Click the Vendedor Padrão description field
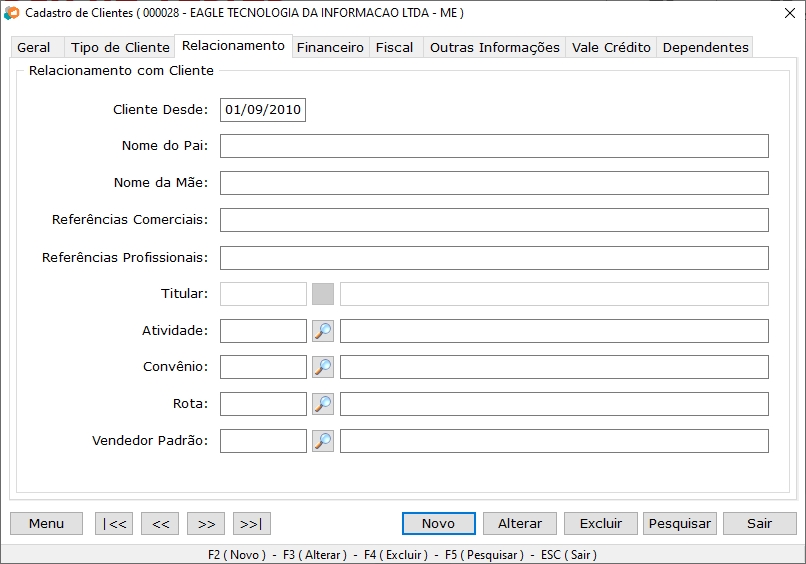The image size is (806, 564). [554, 441]
